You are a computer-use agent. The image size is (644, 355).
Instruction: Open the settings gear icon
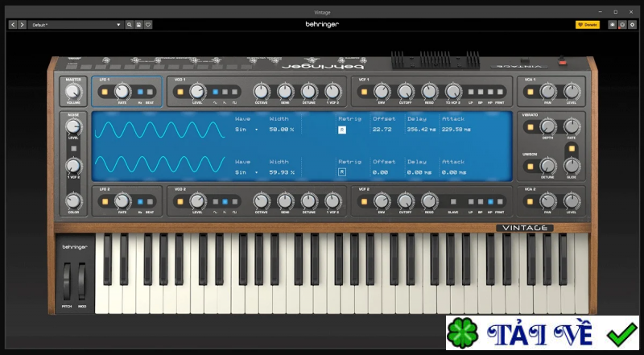coord(632,25)
